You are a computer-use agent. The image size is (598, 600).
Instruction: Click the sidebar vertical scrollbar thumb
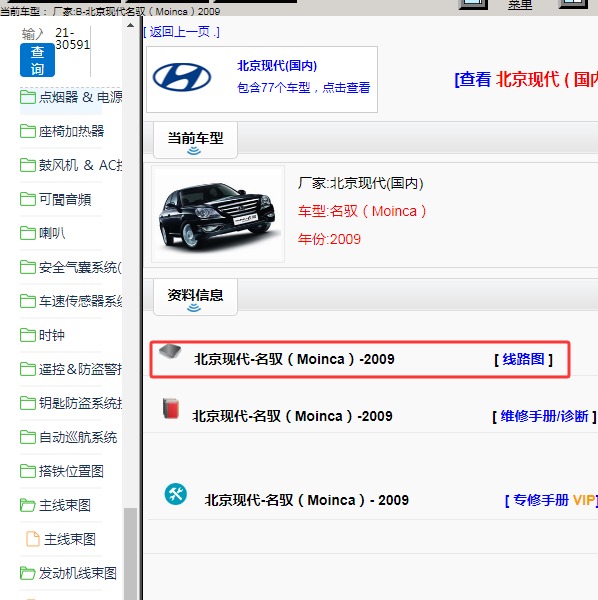(131, 554)
